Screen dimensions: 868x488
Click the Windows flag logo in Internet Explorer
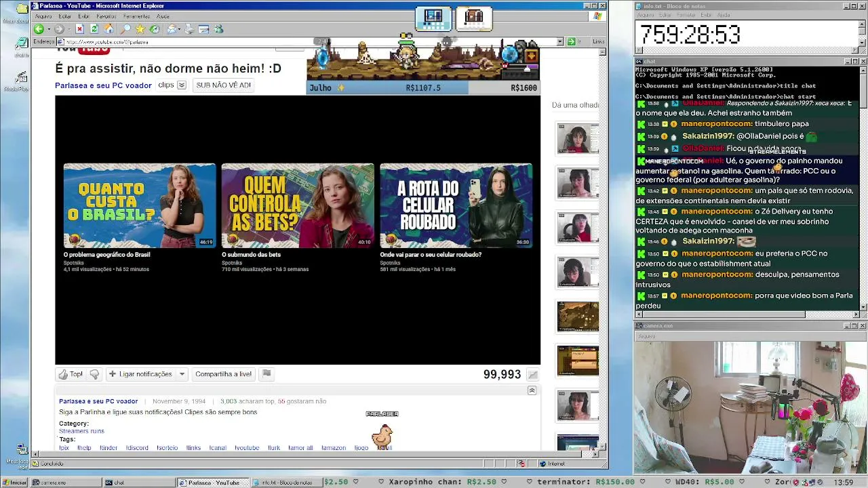click(x=597, y=16)
